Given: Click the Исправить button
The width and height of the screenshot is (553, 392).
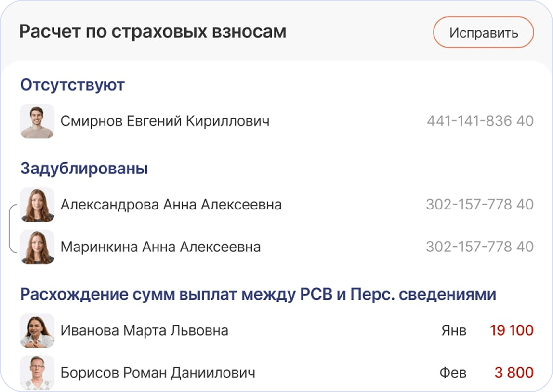Looking at the screenshot, I should [x=483, y=32].
